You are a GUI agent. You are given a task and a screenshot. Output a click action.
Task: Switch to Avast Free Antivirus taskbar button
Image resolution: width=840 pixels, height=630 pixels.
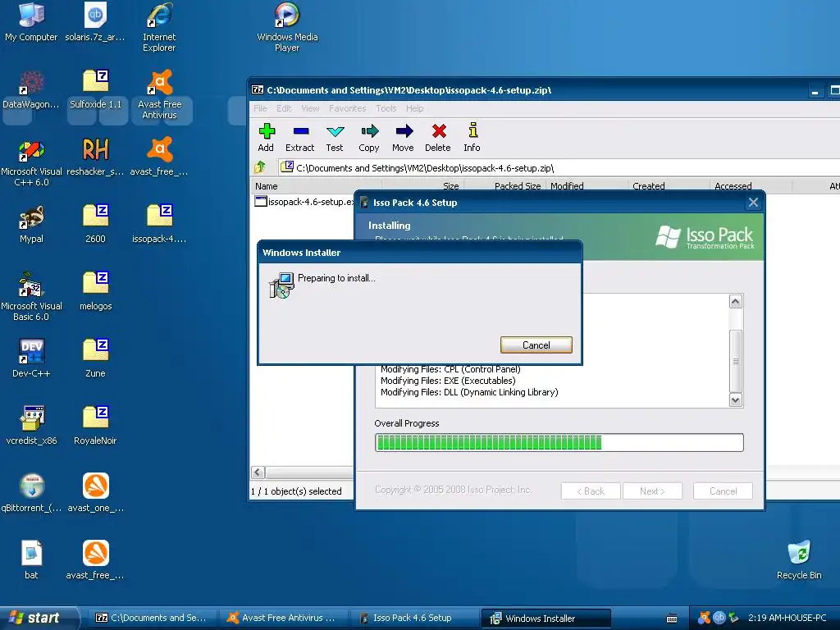(282, 618)
